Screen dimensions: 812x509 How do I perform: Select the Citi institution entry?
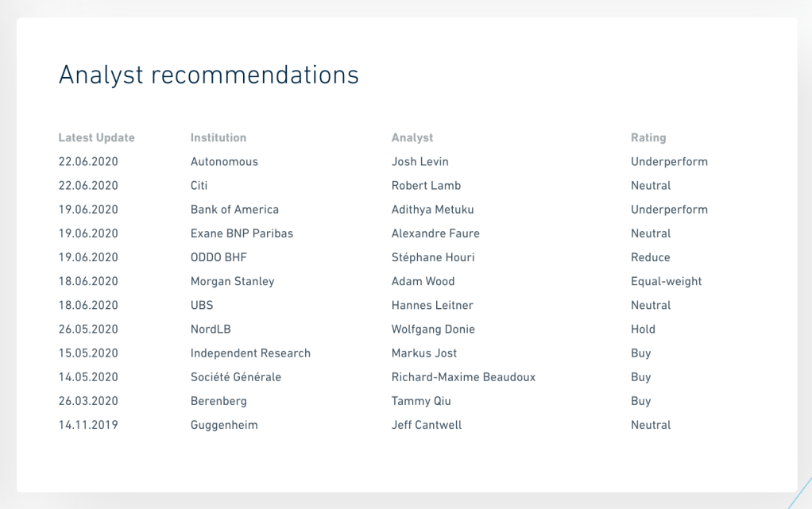(199, 185)
